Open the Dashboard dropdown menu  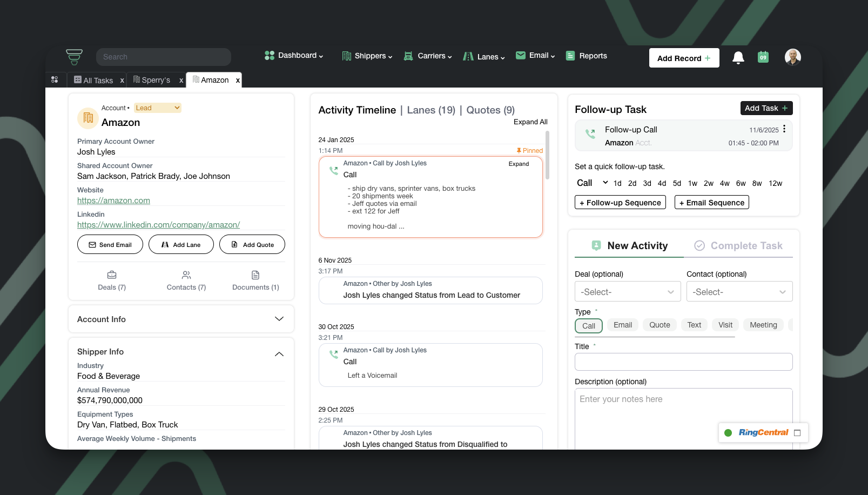(x=294, y=56)
